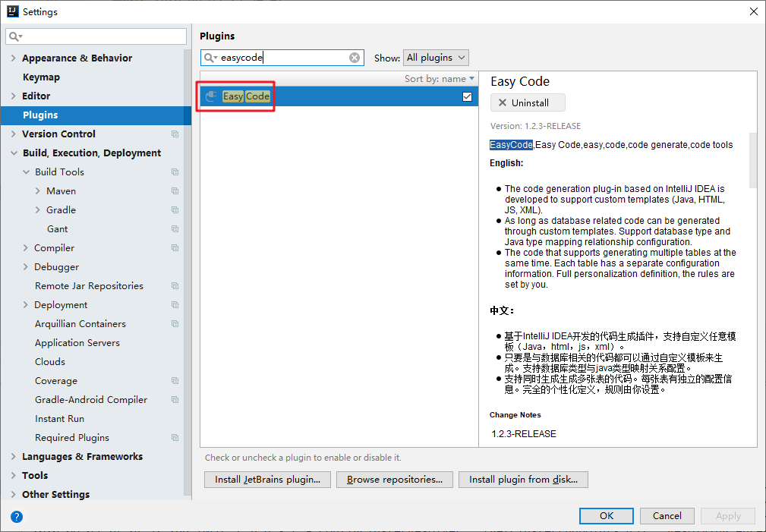Click the settings search field
This screenshot has height=532, width=766.
point(96,36)
